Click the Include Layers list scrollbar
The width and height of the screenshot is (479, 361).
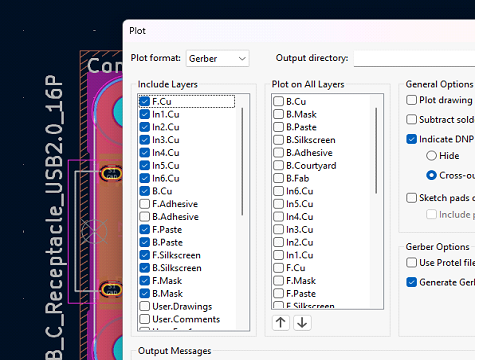tap(242, 161)
